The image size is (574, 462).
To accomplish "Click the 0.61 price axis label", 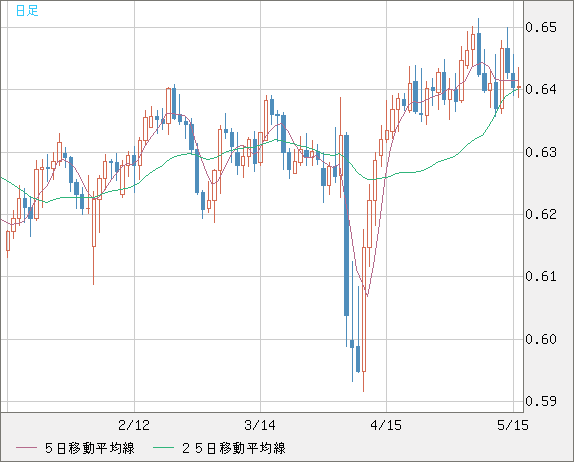I will [541, 276].
